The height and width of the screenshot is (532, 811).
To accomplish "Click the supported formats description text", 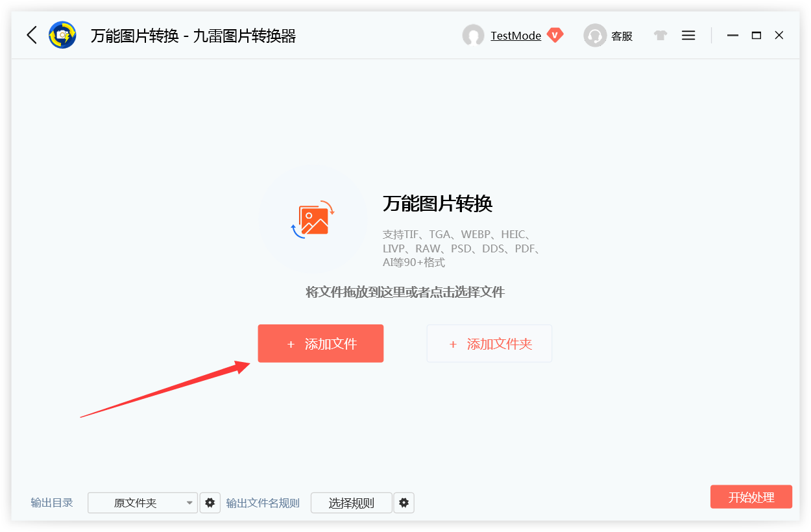I will [461, 248].
